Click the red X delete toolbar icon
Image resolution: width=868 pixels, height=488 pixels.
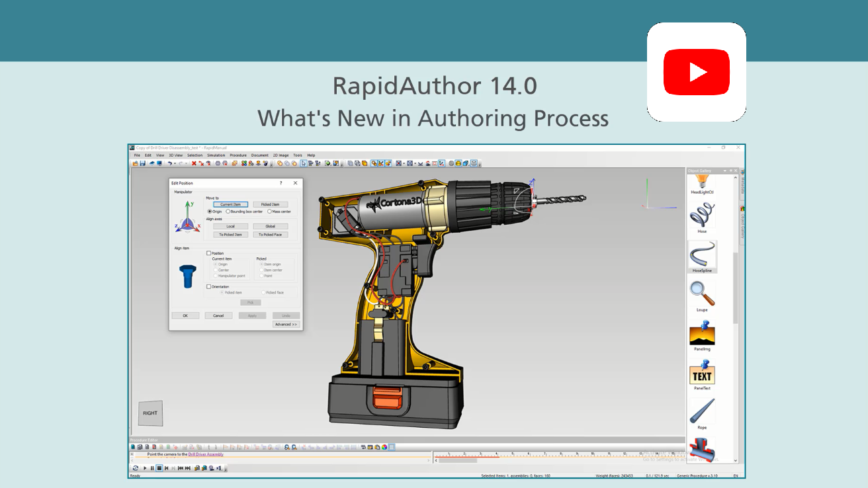tap(194, 163)
